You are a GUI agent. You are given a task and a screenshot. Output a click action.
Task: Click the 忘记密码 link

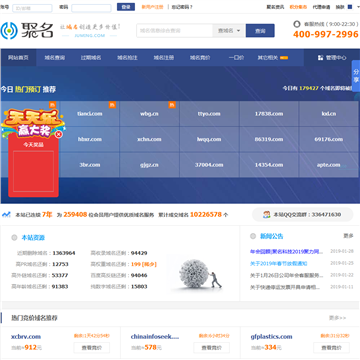tap(182, 7)
